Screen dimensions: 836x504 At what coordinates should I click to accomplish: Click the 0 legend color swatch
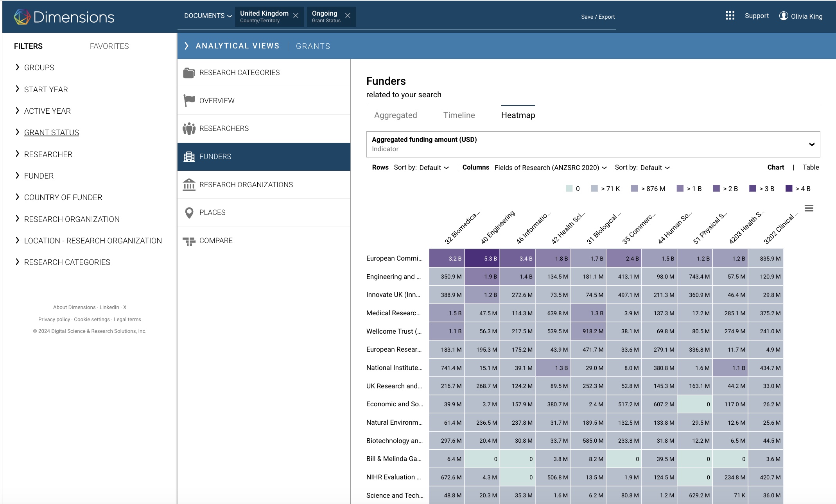pos(569,188)
